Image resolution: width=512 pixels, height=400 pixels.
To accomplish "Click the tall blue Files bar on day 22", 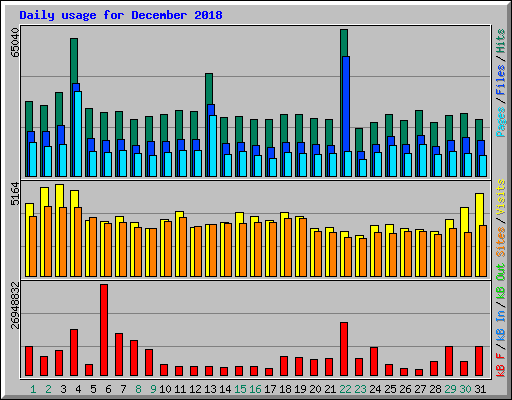I will [346, 104].
